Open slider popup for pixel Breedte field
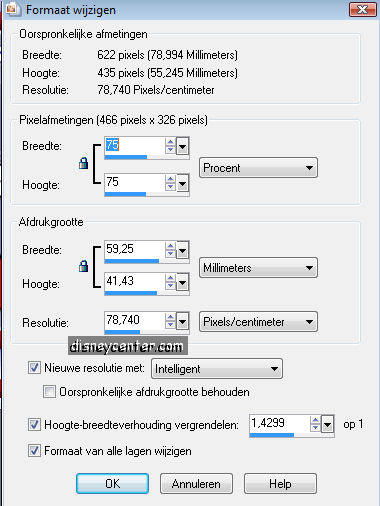The width and height of the screenshot is (380, 506). point(183,146)
